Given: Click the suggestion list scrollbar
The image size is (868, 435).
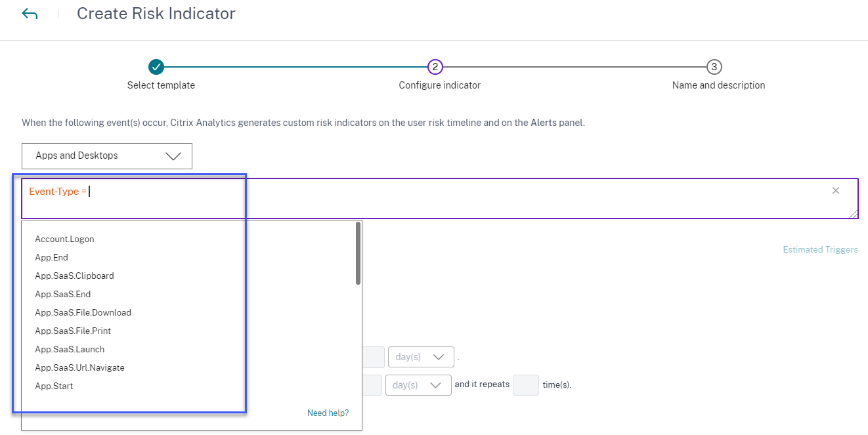Looking at the screenshot, I should (358, 253).
